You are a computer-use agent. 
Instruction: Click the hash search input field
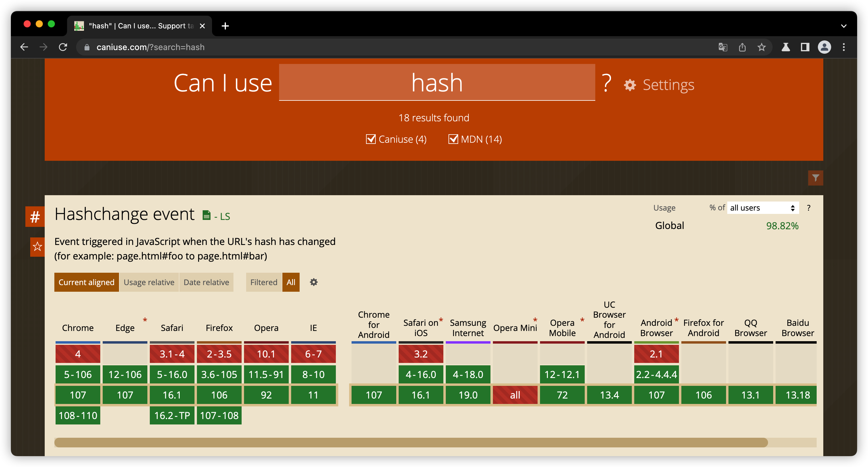click(437, 82)
